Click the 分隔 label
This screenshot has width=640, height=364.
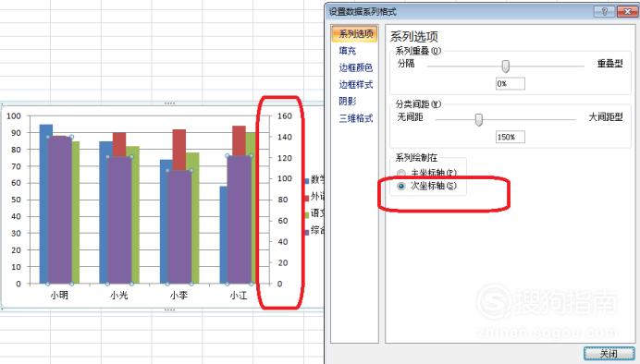coord(406,64)
